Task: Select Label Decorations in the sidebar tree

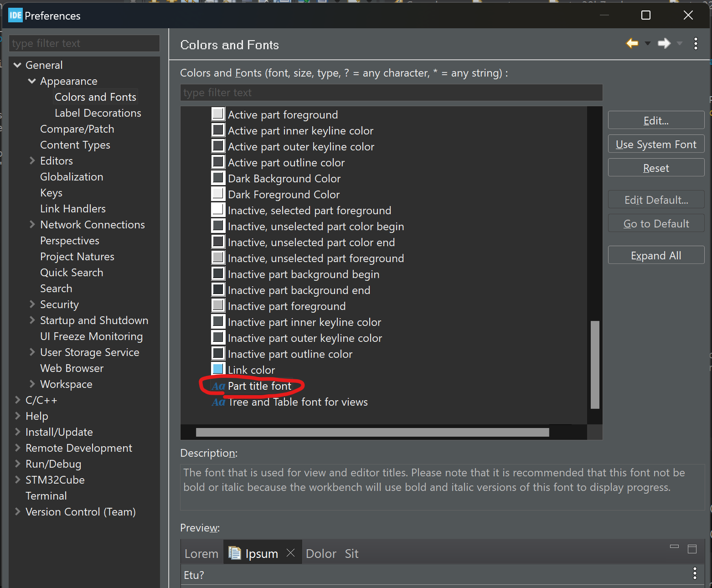Action: [98, 113]
